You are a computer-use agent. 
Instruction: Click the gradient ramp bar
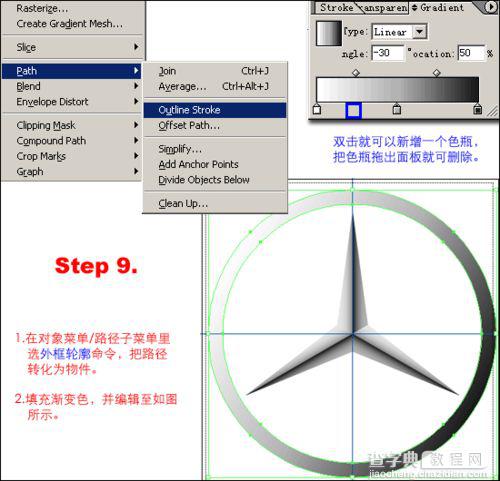click(x=397, y=89)
